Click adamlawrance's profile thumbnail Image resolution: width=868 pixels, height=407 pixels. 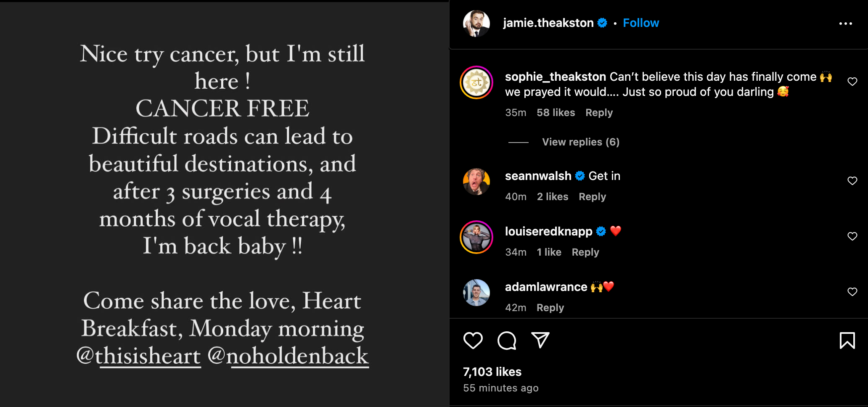(476, 292)
